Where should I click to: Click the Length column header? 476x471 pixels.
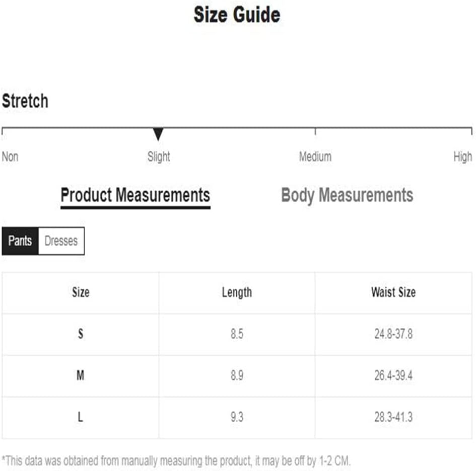click(237, 292)
